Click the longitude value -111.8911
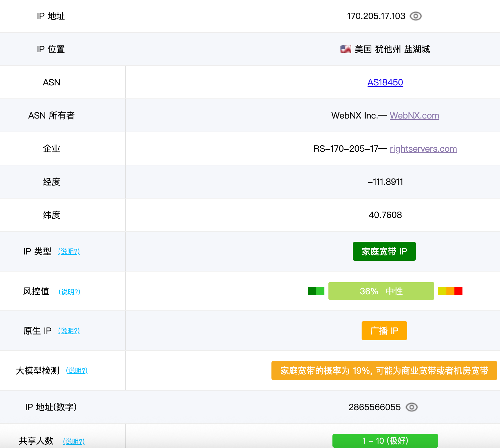Screen dimensions: 500x448 [385, 182]
